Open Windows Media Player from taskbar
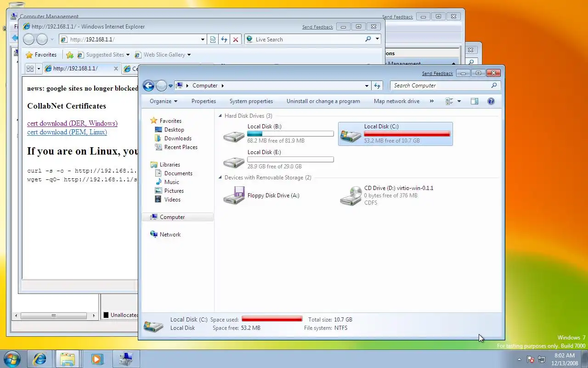Viewport: 588px width, 368px height. tap(96, 359)
